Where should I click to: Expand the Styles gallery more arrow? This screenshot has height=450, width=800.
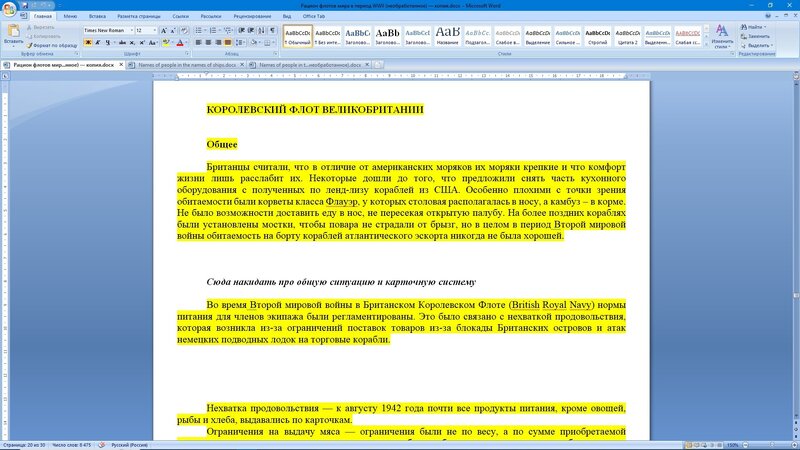(x=706, y=45)
